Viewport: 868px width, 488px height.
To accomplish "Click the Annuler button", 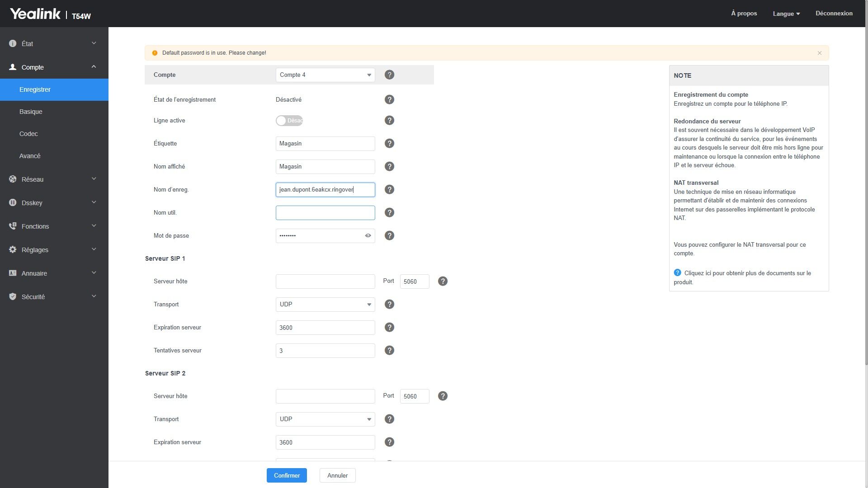I will [337, 475].
